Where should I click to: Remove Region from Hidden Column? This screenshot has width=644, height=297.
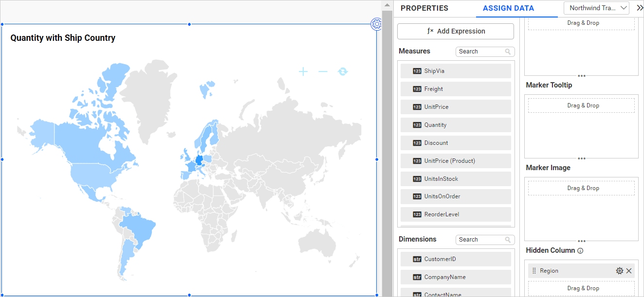pos(629,271)
